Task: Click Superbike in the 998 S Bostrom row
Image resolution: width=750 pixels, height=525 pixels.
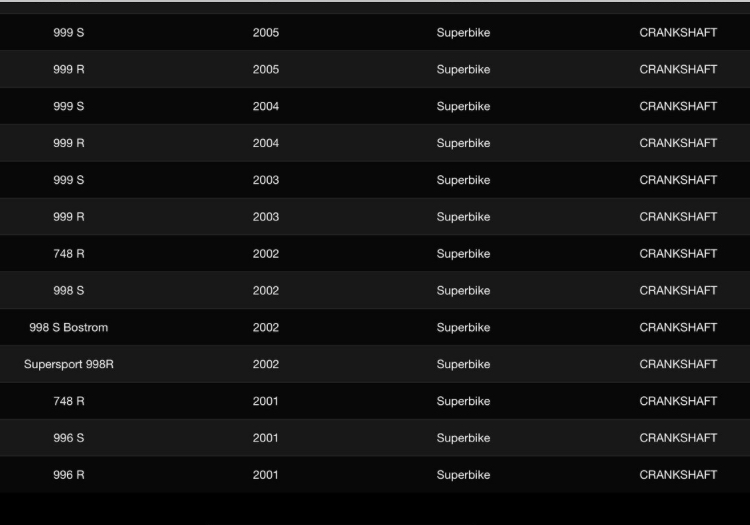Action: pos(463,327)
